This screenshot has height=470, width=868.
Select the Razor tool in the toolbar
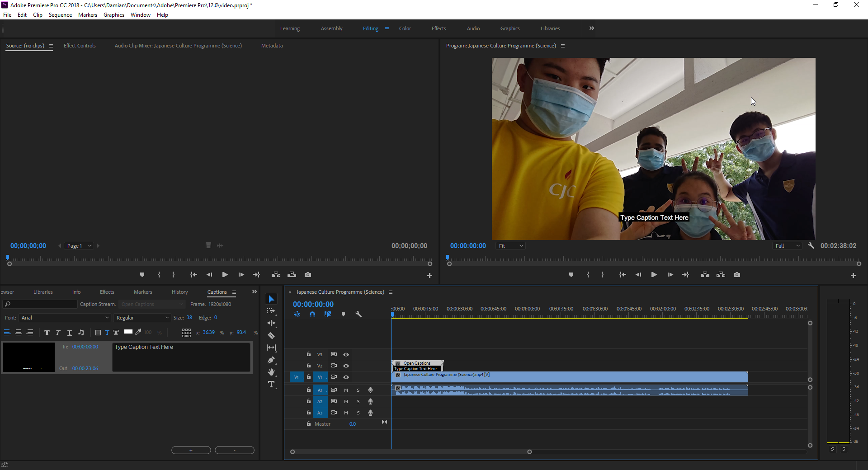pos(271,336)
